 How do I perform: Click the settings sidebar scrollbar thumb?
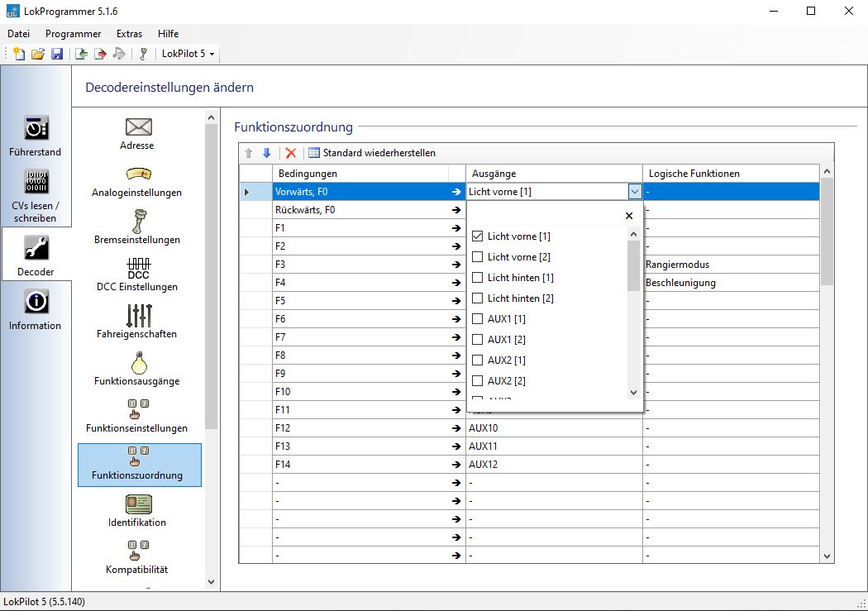coord(211,277)
